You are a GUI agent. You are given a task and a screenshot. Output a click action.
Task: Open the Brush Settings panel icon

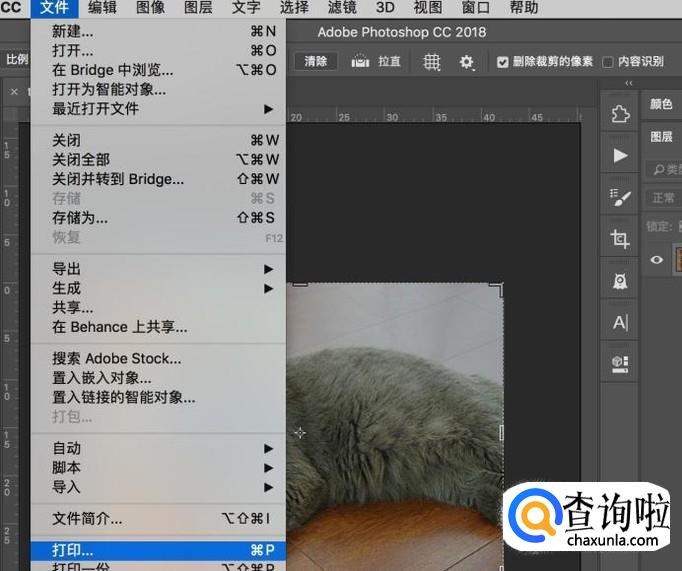pos(620,197)
